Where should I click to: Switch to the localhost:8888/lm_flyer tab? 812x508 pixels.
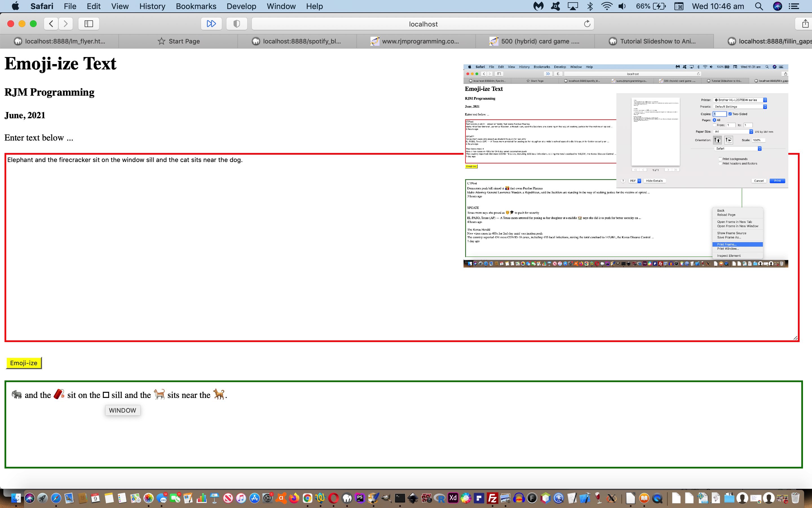pos(59,41)
